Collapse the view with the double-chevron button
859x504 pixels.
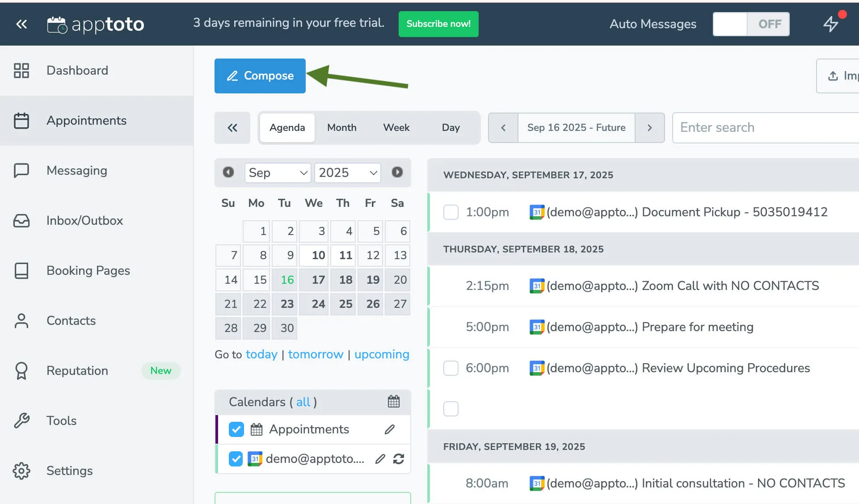232,128
